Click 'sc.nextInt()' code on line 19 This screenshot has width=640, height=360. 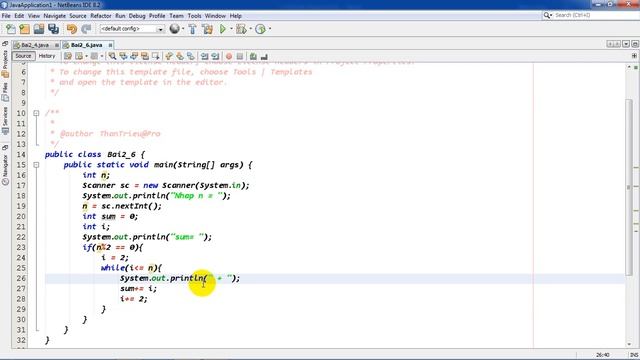click(x=131, y=206)
